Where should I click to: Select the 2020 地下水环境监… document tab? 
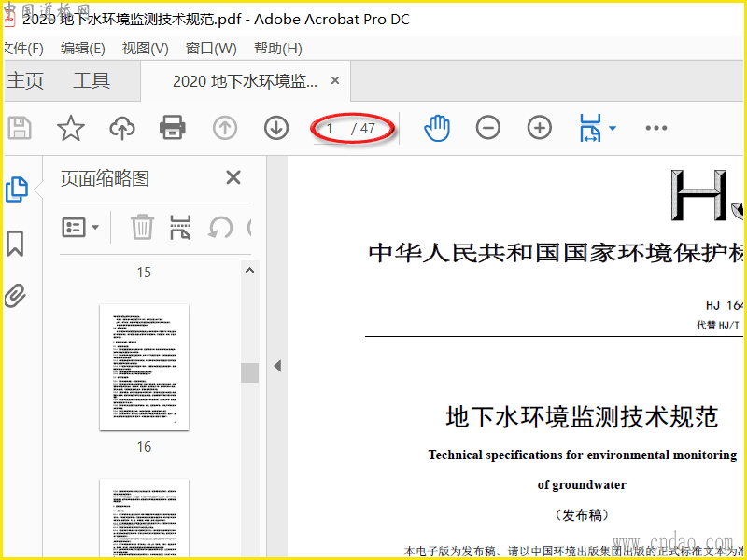click(x=245, y=81)
